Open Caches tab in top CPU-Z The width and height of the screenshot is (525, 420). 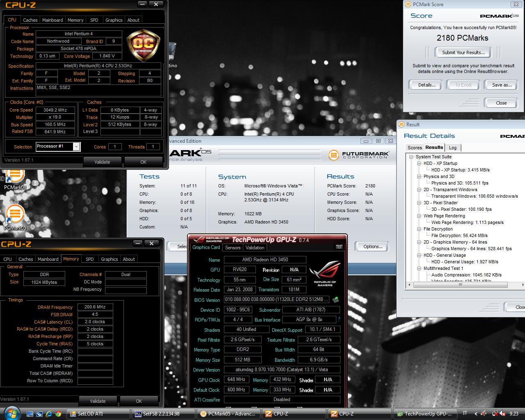coord(30,20)
